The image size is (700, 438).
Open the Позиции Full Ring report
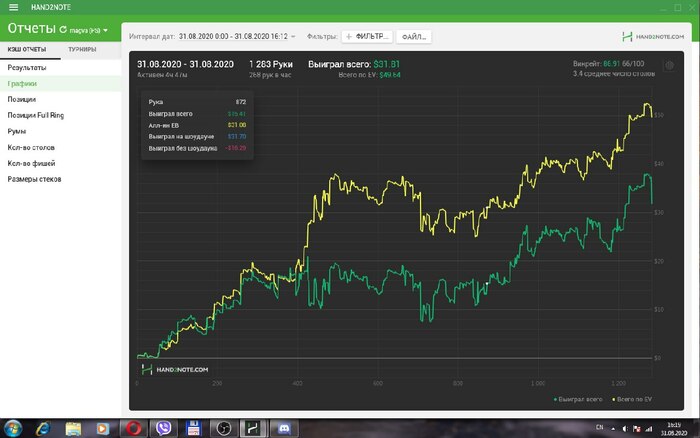(x=60, y=115)
